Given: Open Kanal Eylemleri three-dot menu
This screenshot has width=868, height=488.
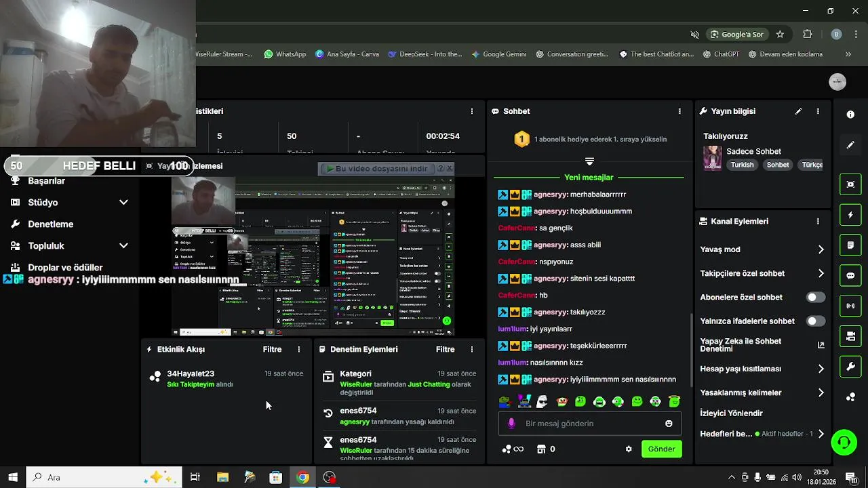Looking at the screenshot, I should point(818,222).
